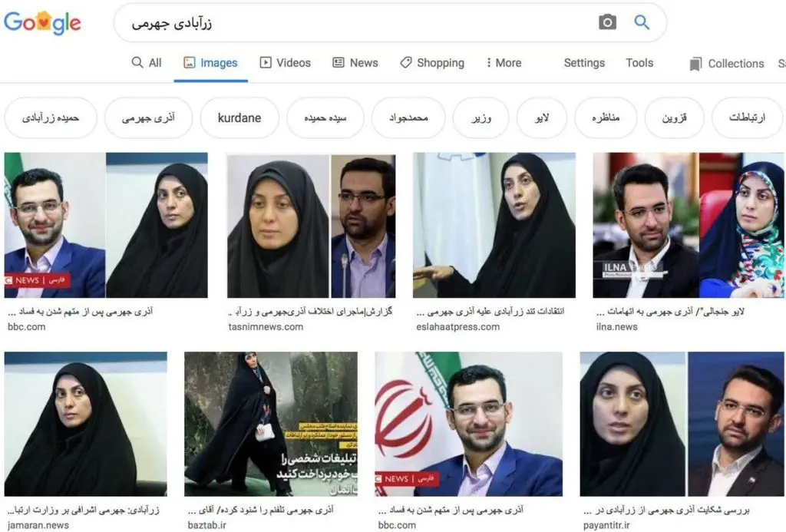Image resolution: width=786 pixels, height=532 pixels.
Task: Open the ilna.news image thumbnail
Action: pos(689,225)
